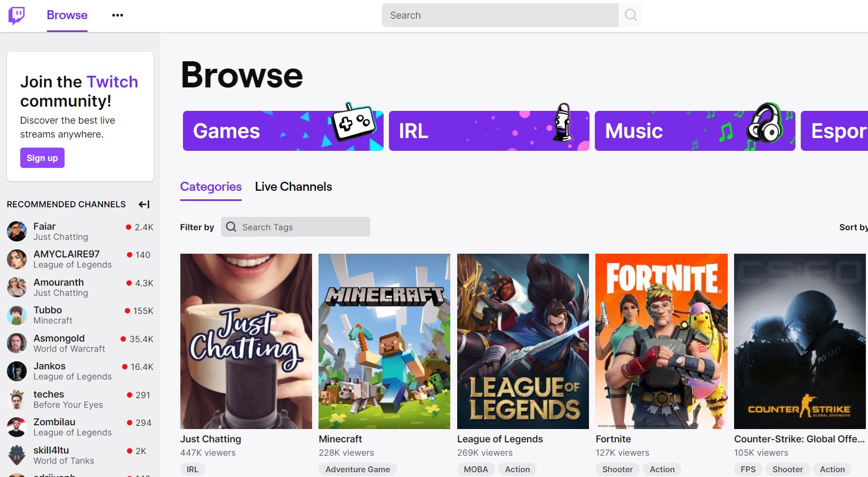The width and height of the screenshot is (868, 477).
Task: Open the three-dots more menu
Action: click(x=117, y=15)
